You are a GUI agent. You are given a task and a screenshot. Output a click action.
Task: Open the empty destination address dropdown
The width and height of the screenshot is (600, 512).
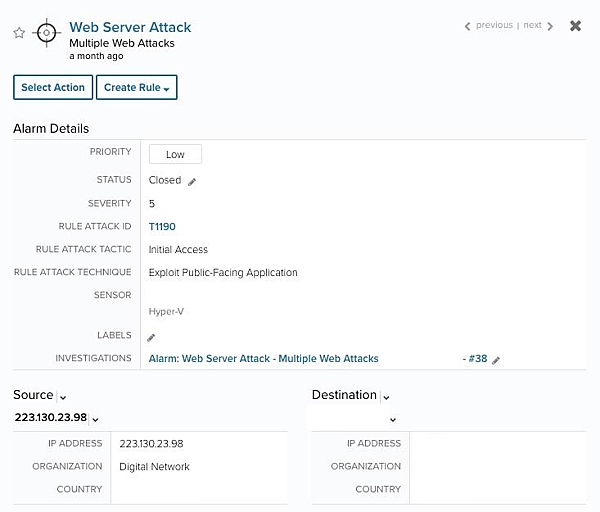(393, 420)
